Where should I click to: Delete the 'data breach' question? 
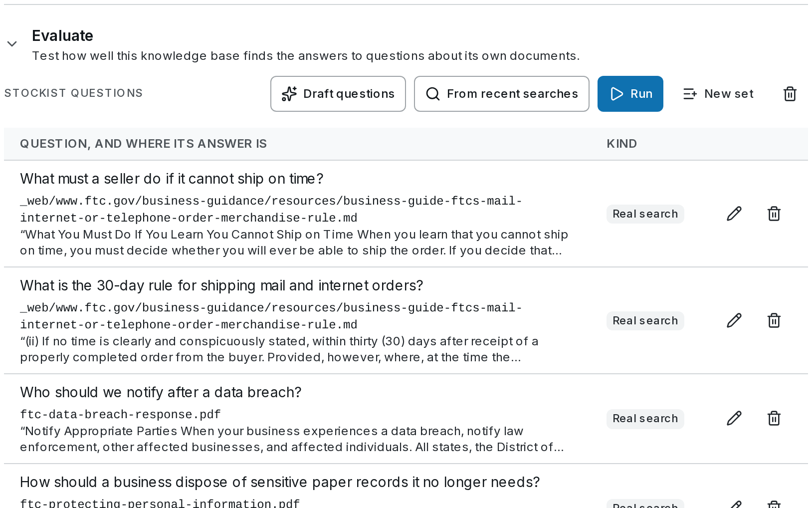774,418
